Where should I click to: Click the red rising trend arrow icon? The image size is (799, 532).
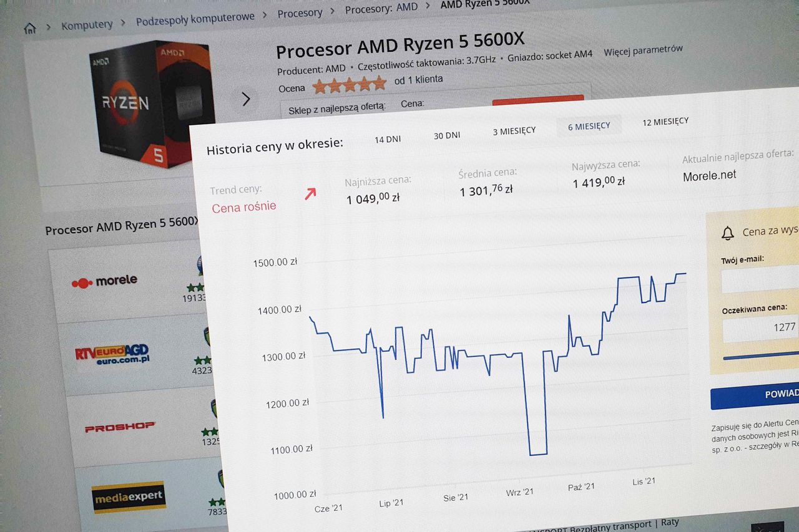pyautogui.click(x=310, y=194)
